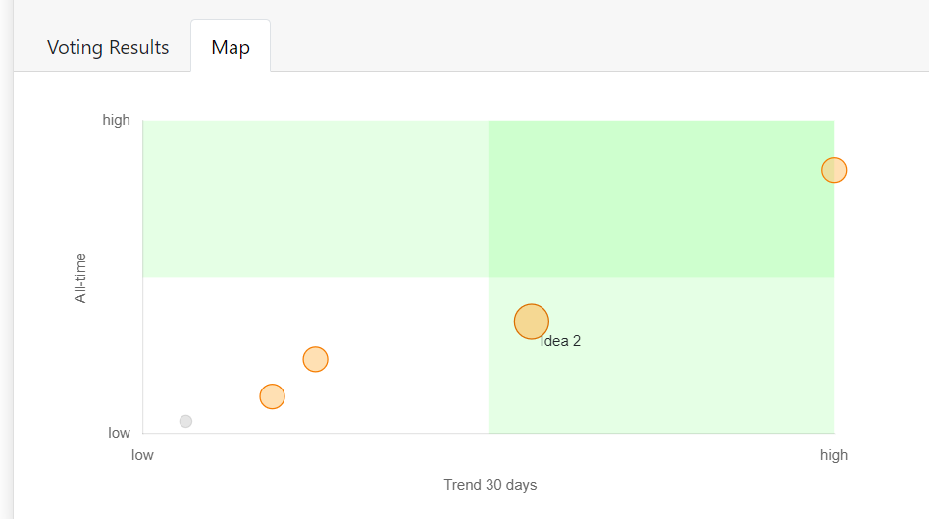Click the low label under horizontal axis
Image resolution: width=929 pixels, height=519 pixels.
(x=142, y=455)
